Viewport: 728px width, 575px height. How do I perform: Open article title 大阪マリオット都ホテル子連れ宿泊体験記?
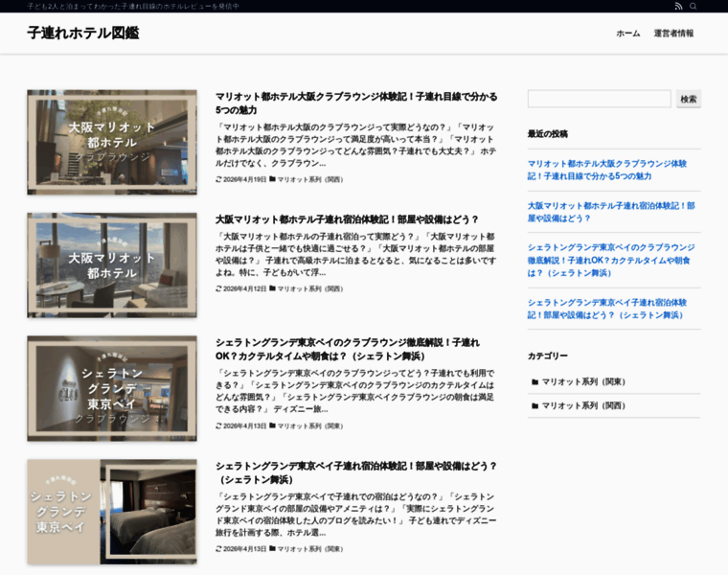(x=347, y=219)
